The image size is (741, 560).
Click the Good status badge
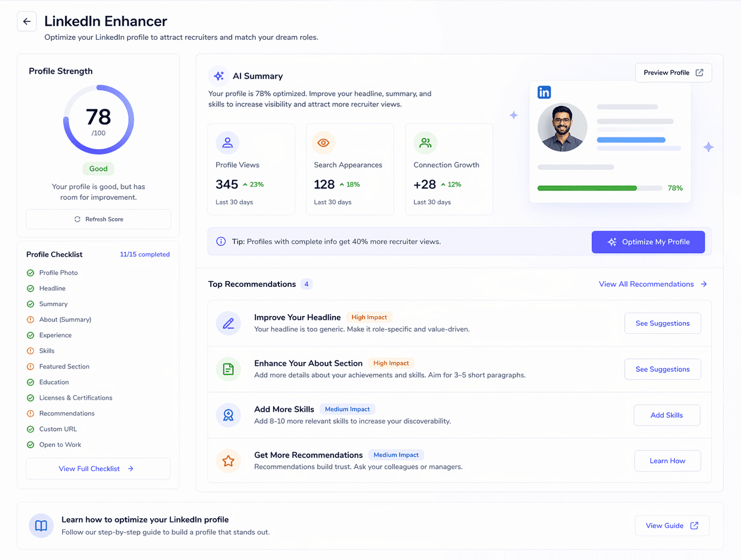pos(98,169)
